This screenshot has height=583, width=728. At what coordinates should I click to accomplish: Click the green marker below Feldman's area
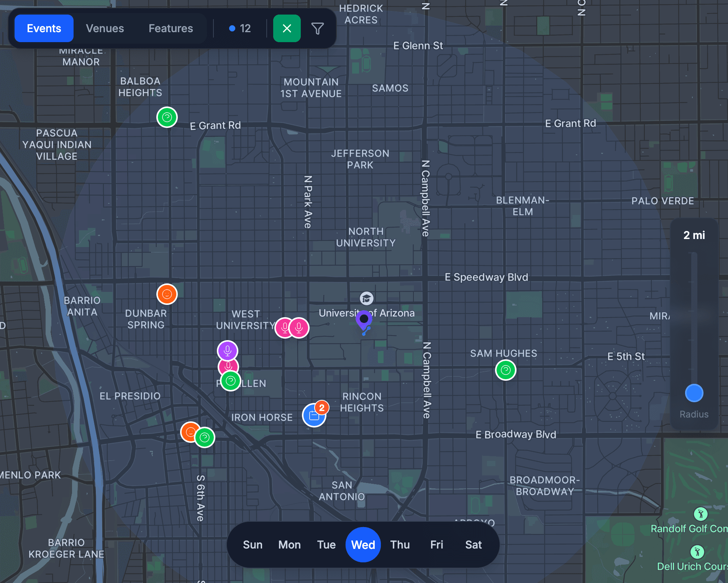click(x=230, y=381)
